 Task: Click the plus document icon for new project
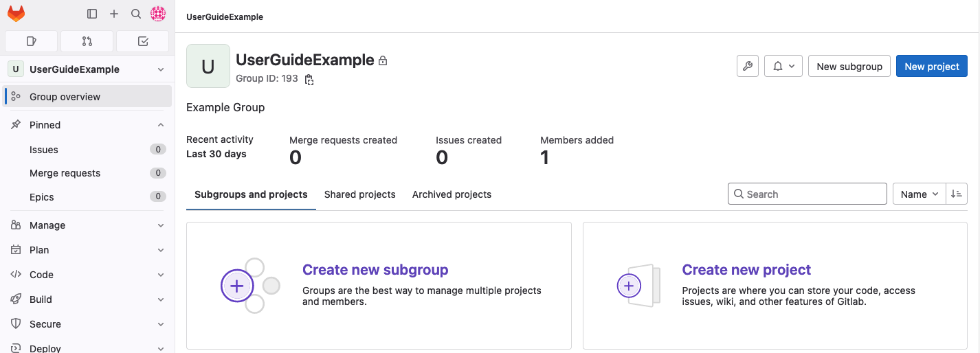click(629, 285)
